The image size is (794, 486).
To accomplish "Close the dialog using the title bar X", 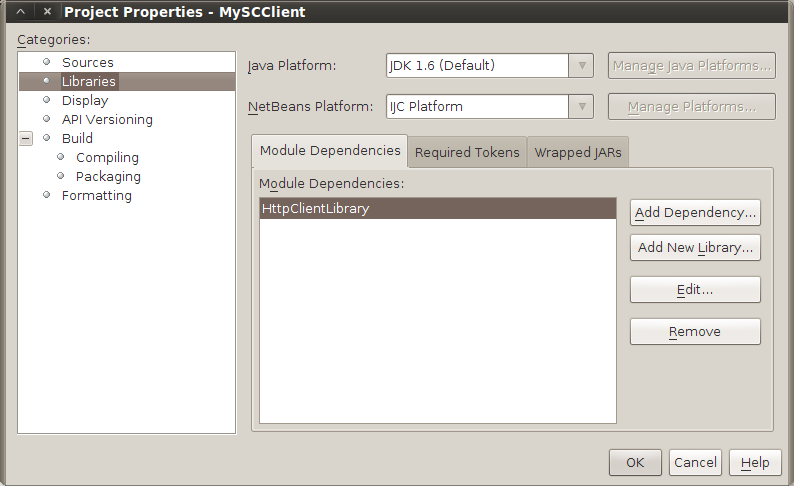I will pyautogui.click(x=47, y=12).
